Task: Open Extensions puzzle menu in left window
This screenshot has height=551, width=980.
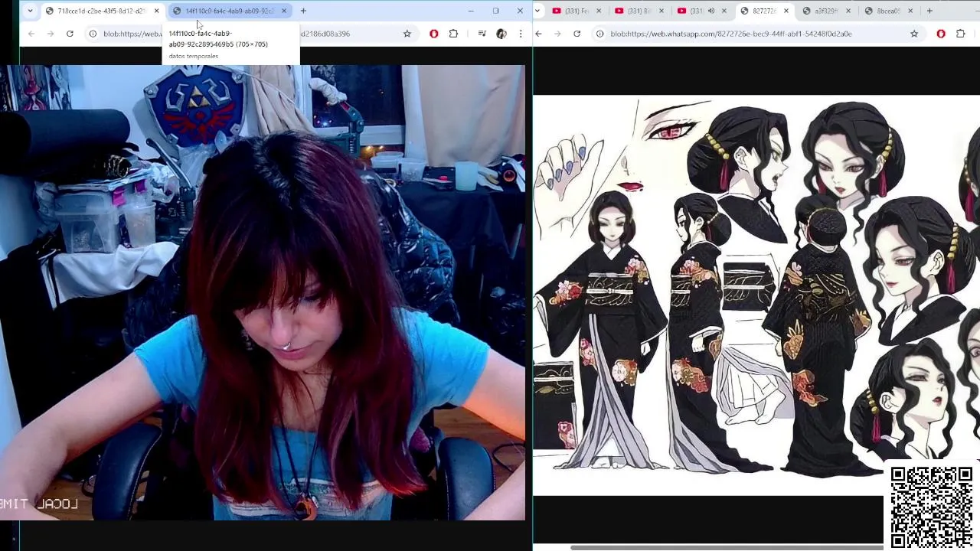Action: [453, 34]
